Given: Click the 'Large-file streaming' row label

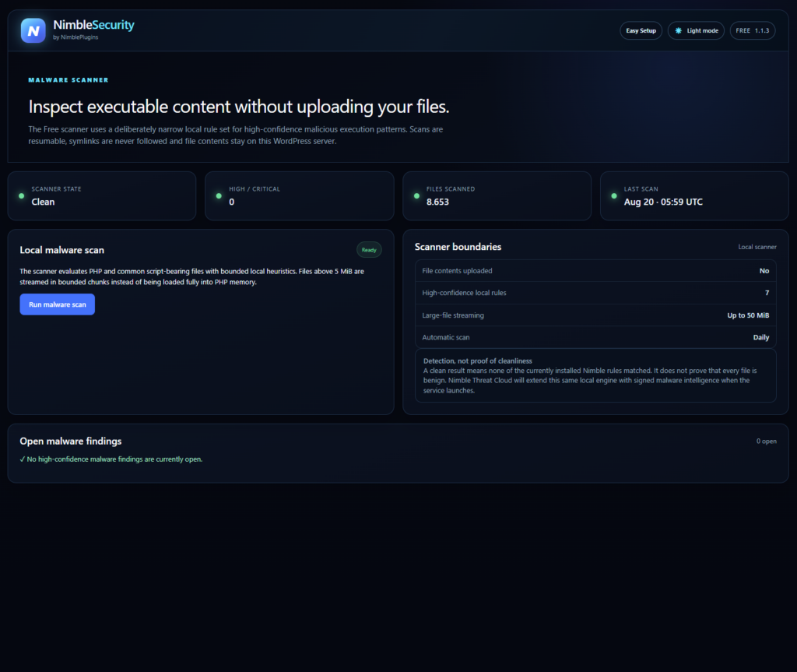Looking at the screenshot, I should pos(453,315).
